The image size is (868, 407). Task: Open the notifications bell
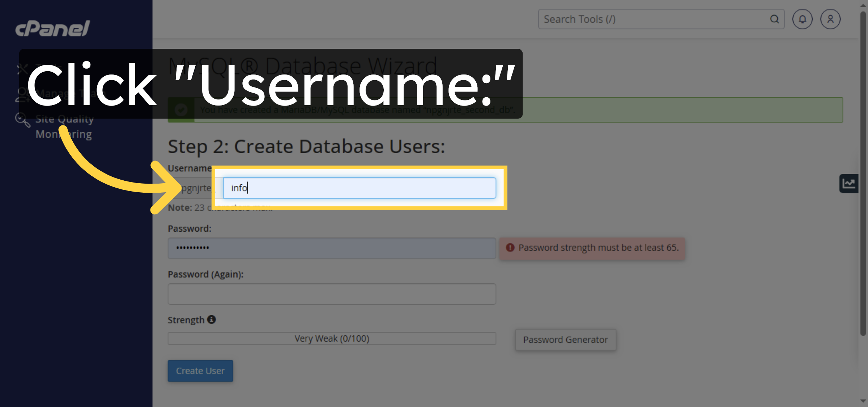pos(802,19)
